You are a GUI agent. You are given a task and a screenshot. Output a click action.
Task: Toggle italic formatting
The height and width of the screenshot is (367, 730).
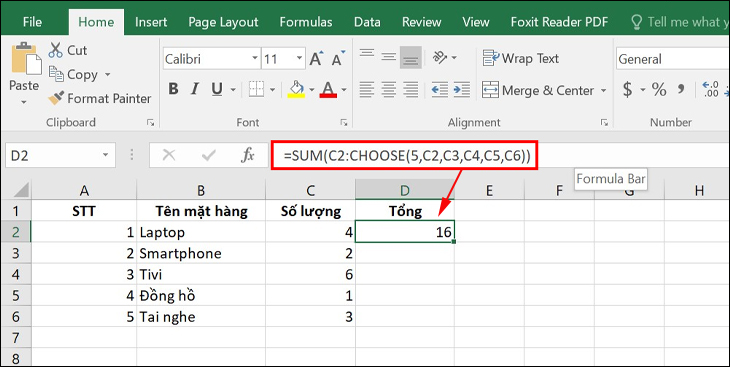[195, 89]
